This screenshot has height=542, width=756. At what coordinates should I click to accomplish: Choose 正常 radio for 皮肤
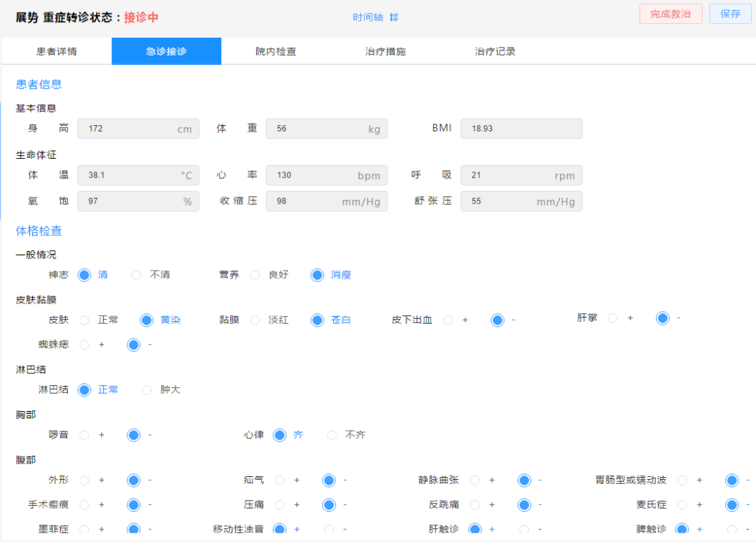[x=85, y=320]
